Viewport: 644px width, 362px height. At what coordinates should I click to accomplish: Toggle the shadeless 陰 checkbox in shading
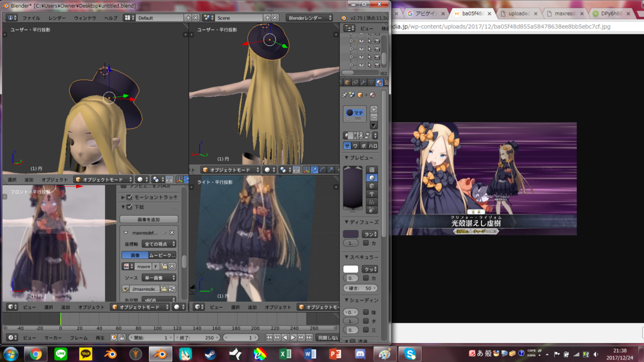click(x=366, y=312)
